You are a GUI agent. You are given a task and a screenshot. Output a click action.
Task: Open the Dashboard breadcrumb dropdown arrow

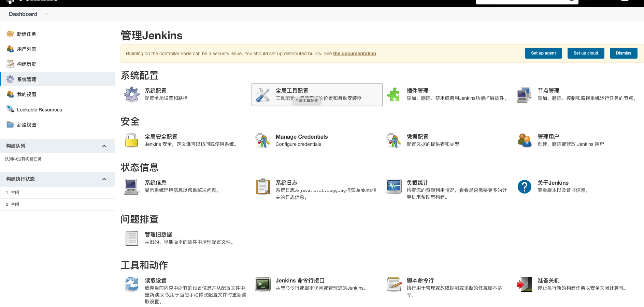[x=46, y=14]
